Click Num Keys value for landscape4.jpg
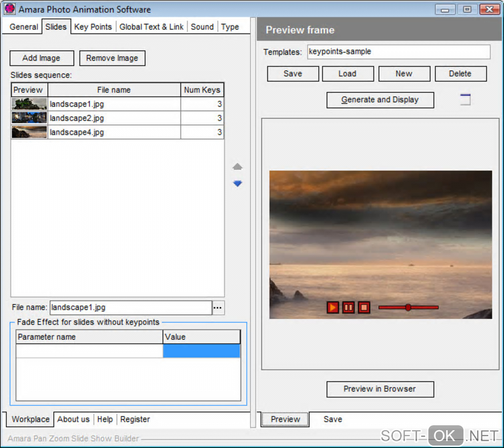The image size is (504, 448). (x=202, y=132)
